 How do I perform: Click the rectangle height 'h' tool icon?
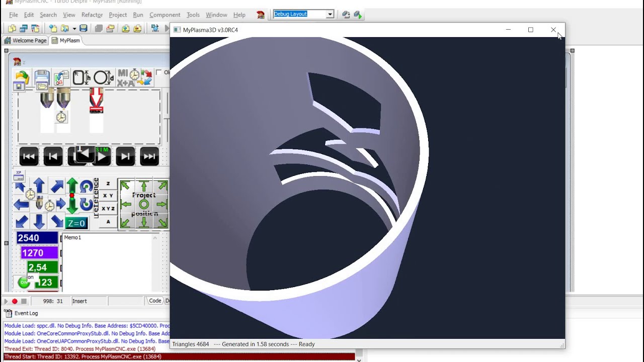(82, 77)
